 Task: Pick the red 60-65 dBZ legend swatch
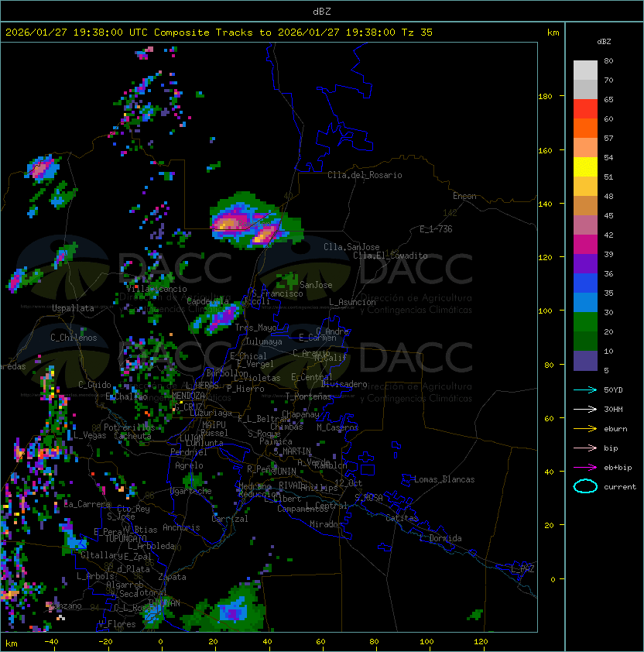(585, 109)
